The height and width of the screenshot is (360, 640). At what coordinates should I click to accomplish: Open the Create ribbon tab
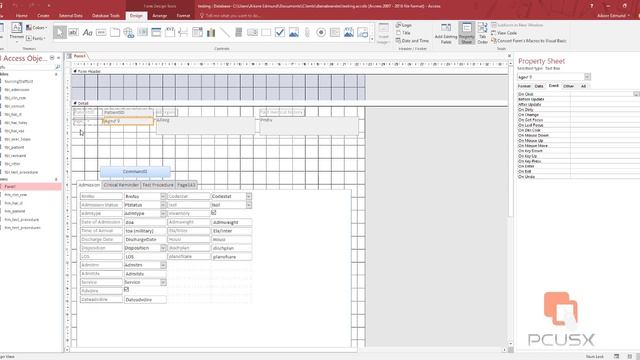43,16
